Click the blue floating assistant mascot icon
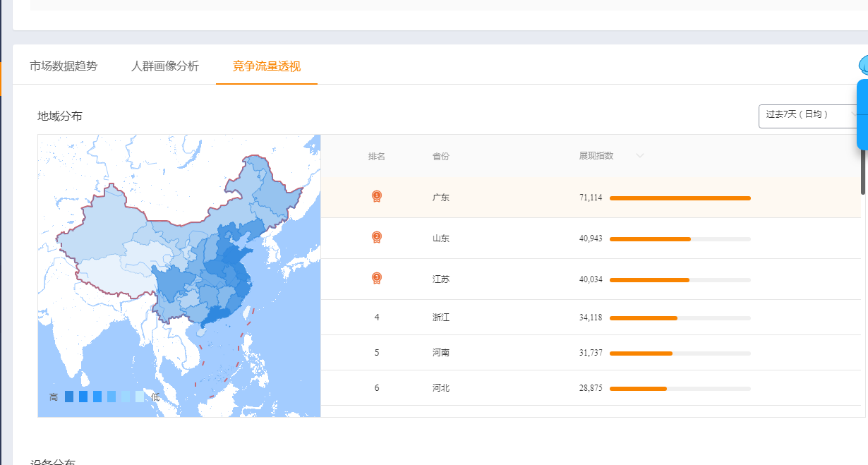The height and width of the screenshot is (465, 868). click(x=862, y=66)
